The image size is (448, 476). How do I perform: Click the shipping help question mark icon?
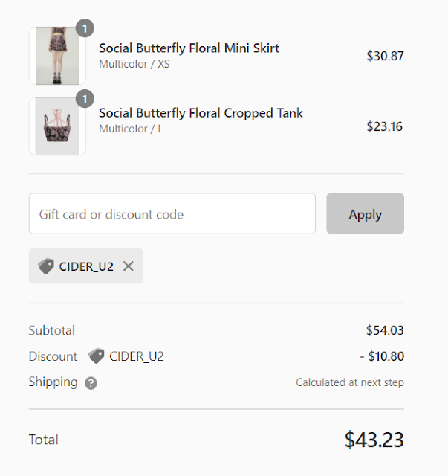point(91,383)
